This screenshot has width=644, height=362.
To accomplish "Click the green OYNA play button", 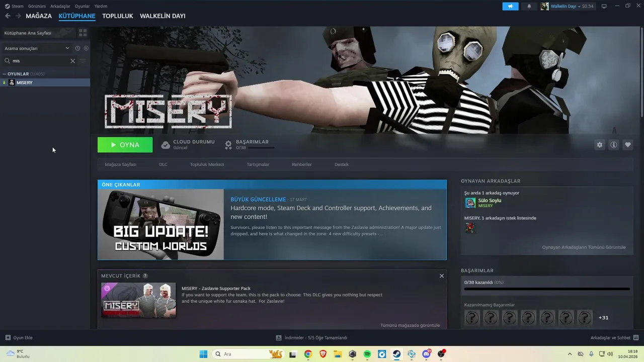I will (125, 145).
